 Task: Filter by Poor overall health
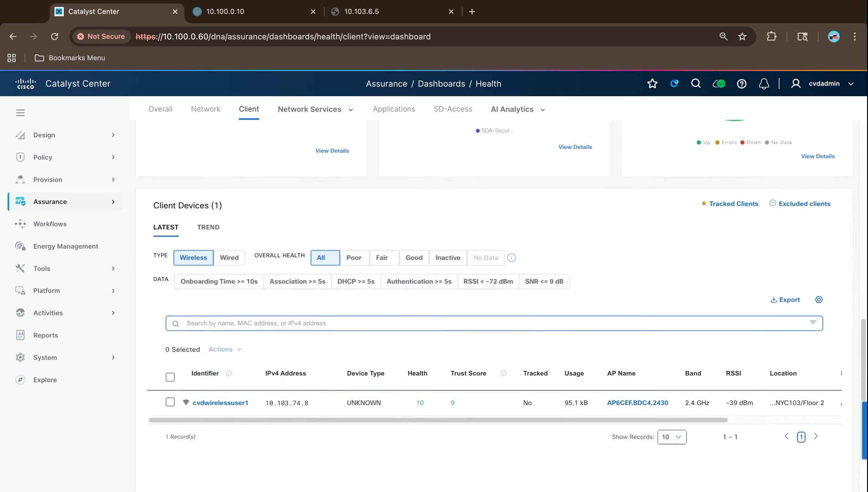point(354,258)
